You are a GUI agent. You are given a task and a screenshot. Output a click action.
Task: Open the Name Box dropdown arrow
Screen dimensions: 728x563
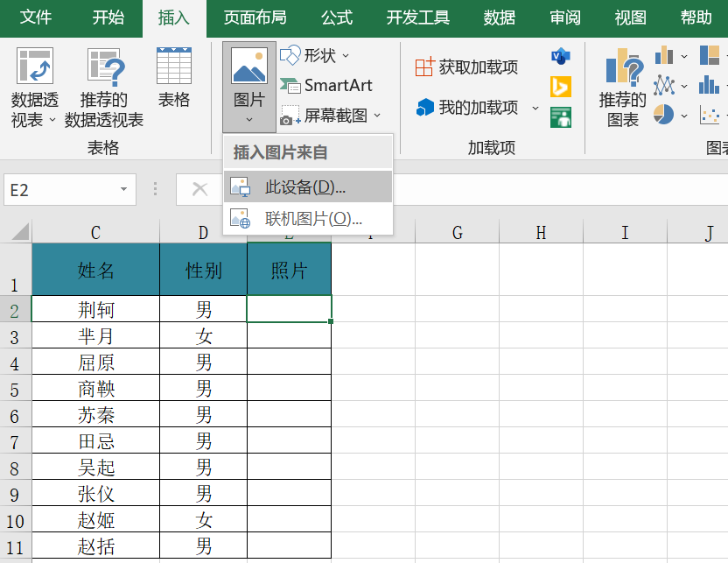[123, 189]
